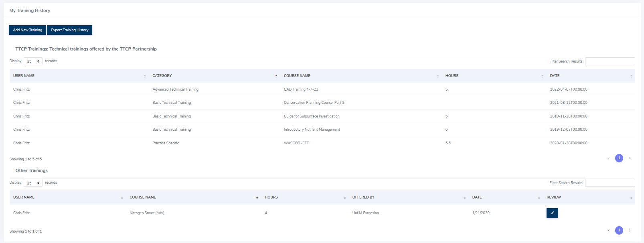Click Add New Training button

pos(27,30)
